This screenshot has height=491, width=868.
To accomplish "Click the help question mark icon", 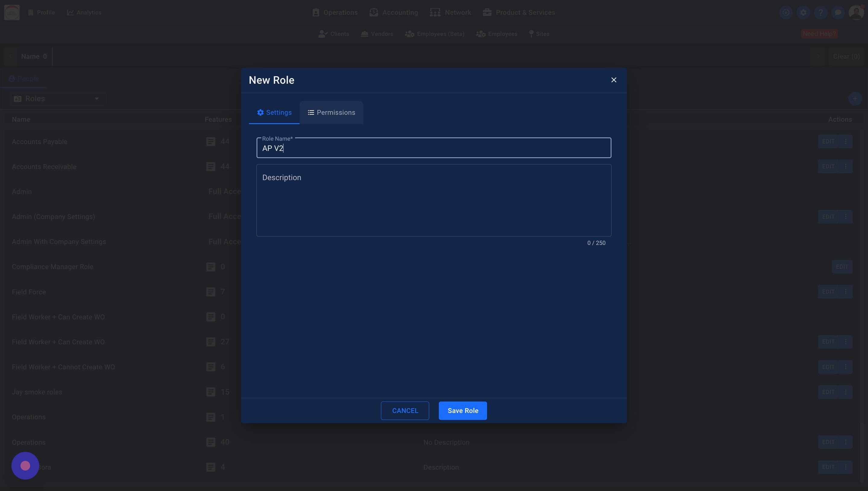I will pyautogui.click(x=820, y=12).
